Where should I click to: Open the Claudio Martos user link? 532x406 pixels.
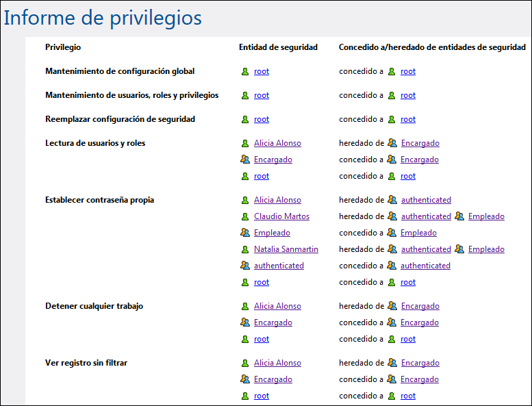coord(281,216)
